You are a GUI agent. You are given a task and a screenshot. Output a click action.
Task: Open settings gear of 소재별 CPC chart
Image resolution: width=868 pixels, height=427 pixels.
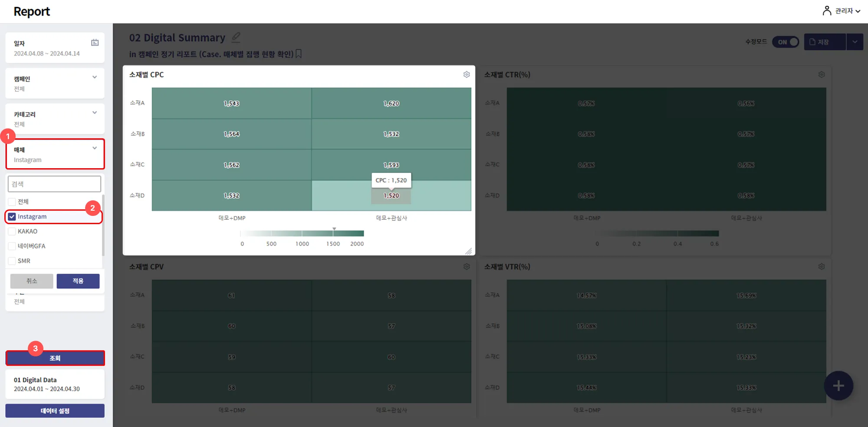(467, 75)
